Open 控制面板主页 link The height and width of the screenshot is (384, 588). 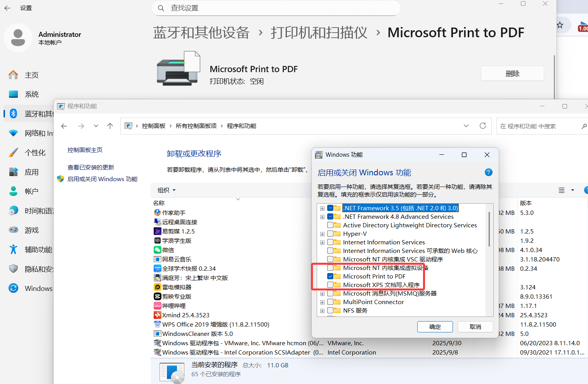pyautogui.click(x=85, y=150)
